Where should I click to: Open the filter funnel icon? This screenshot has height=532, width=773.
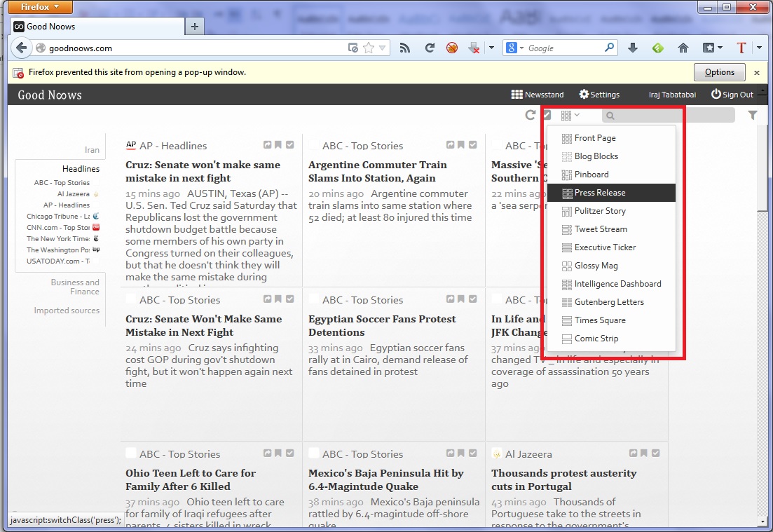coord(752,116)
